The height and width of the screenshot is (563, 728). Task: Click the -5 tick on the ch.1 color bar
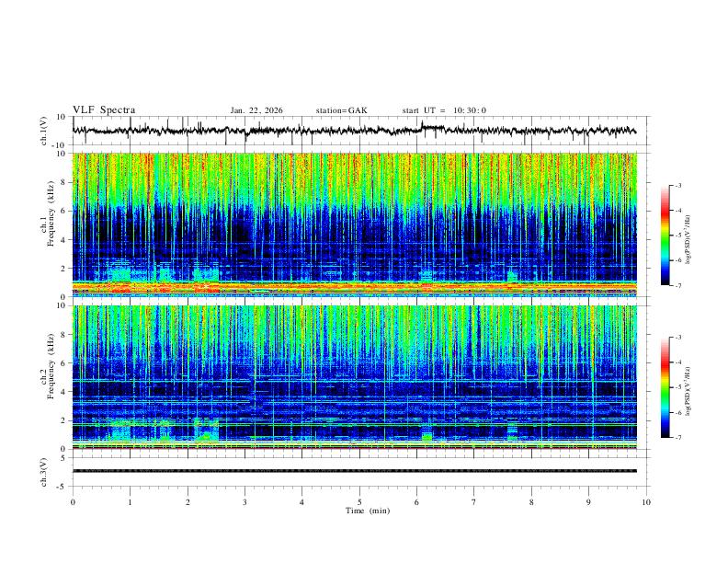coord(677,236)
